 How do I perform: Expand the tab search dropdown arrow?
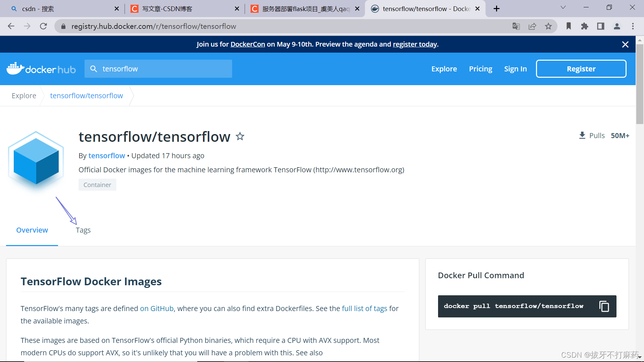pos(563,8)
